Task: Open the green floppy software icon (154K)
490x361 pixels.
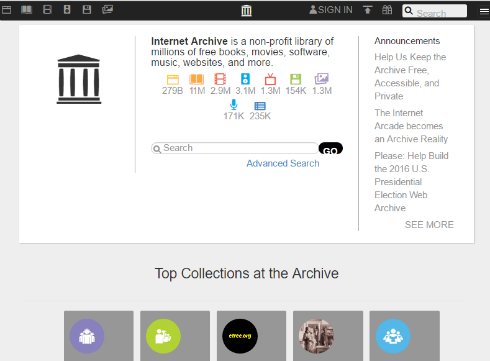Action: (296, 79)
